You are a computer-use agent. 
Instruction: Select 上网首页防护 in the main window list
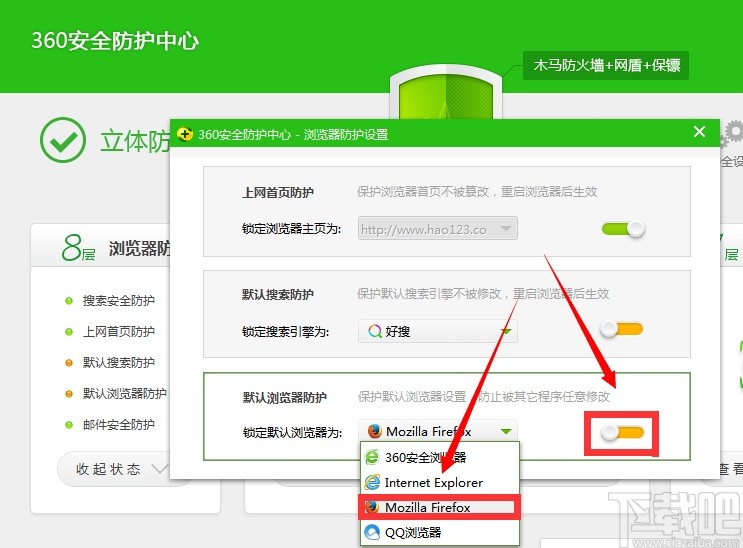[x=118, y=331]
